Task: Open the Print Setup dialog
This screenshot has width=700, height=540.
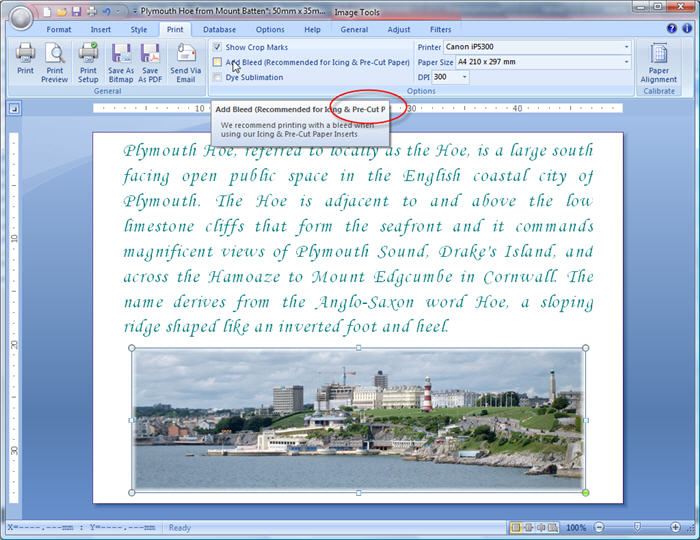Action: 88,60
